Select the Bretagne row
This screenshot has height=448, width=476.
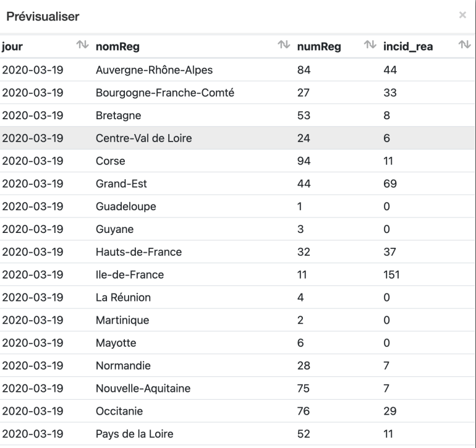click(x=237, y=116)
